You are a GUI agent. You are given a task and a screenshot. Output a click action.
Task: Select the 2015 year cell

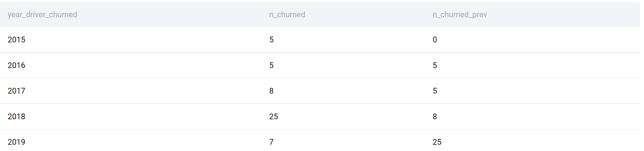click(16, 40)
